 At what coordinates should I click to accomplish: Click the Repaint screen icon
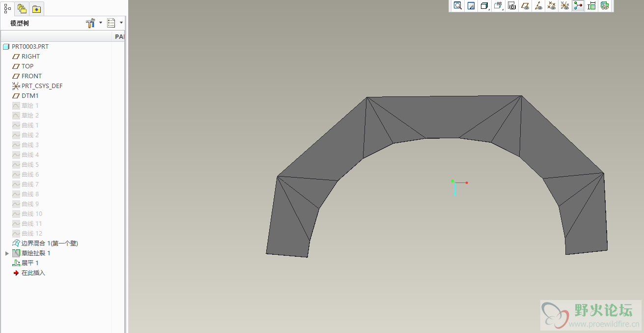pos(471,6)
